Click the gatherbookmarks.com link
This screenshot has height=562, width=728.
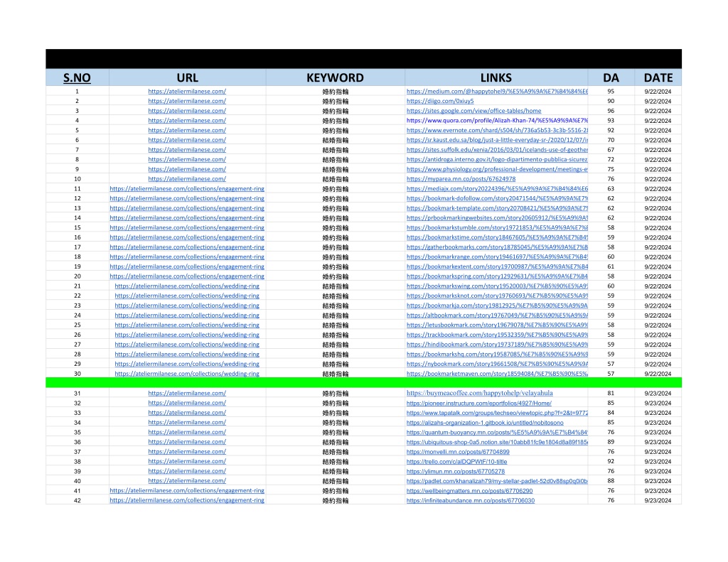(497, 247)
